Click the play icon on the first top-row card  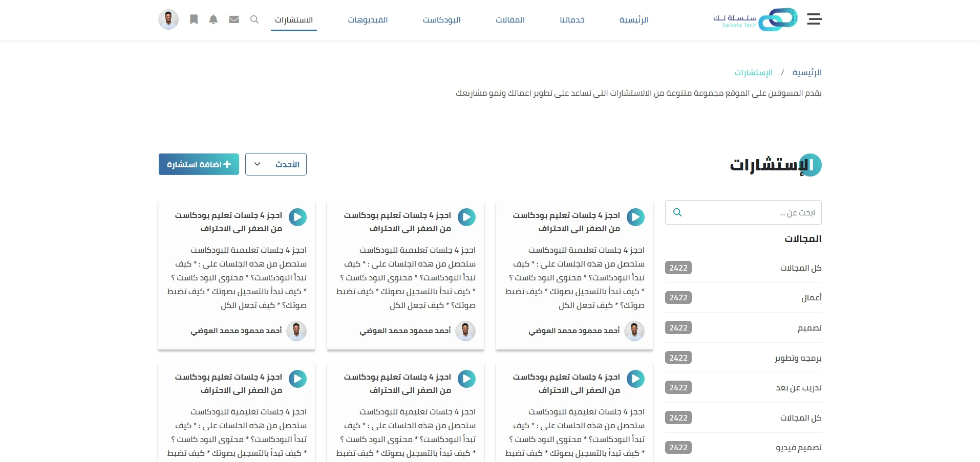pos(635,217)
